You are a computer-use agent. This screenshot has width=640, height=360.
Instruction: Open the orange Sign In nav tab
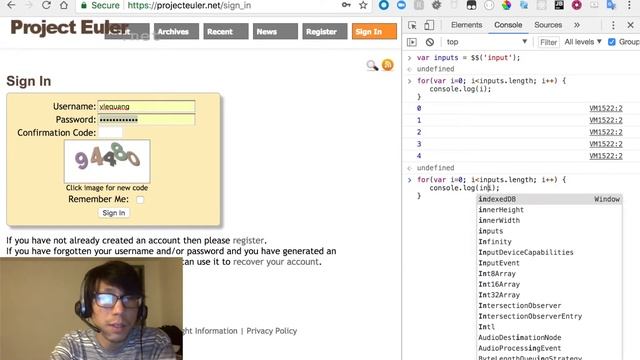(374, 31)
